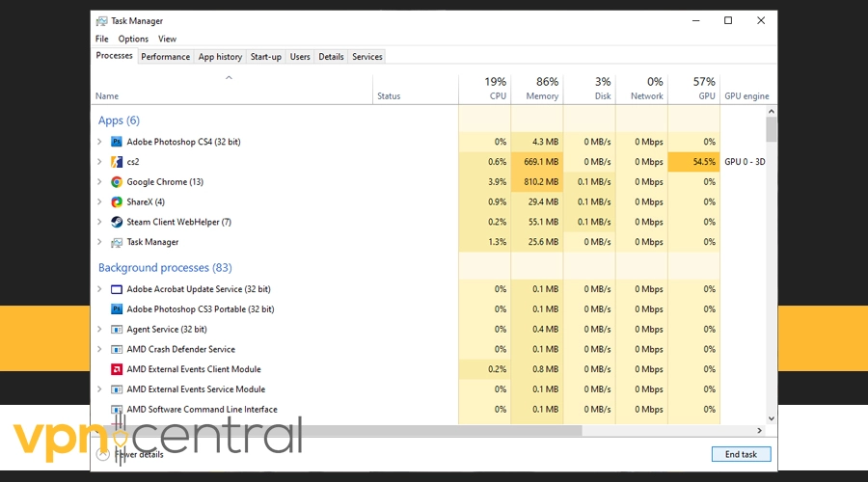
Task: Sort by the Status column header
Action: pyautogui.click(x=416, y=89)
